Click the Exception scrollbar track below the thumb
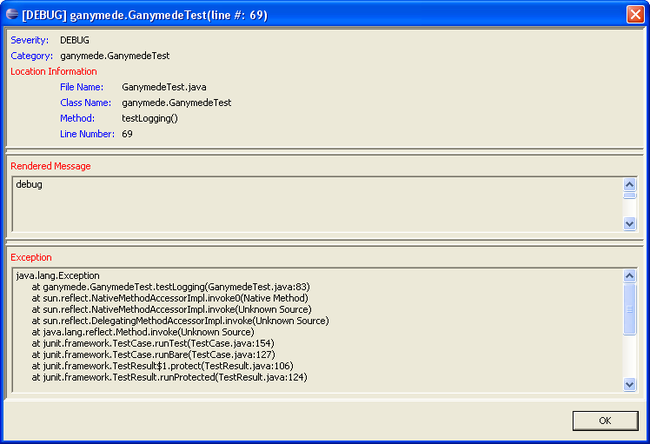 [630, 356]
